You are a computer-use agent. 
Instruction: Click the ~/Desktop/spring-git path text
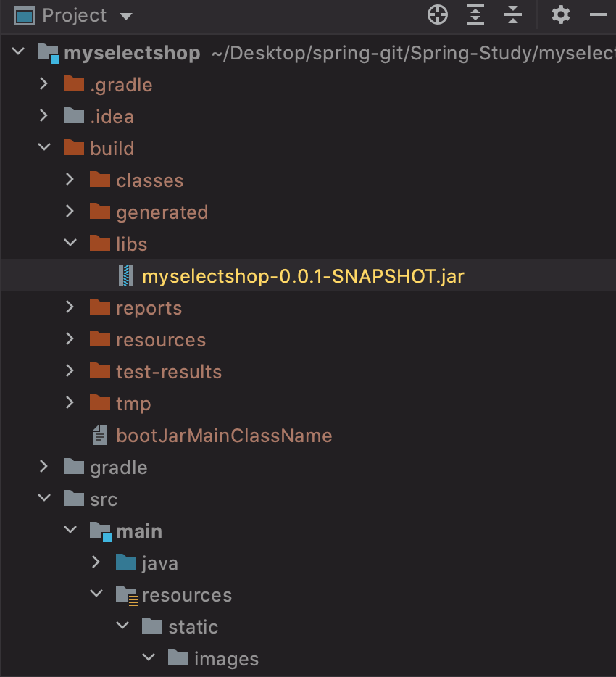pos(414,54)
